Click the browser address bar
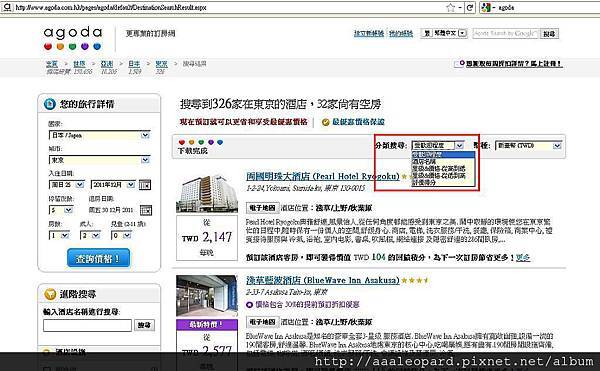Image resolution: width=600 pixels, height=371 pixels. 230,7
